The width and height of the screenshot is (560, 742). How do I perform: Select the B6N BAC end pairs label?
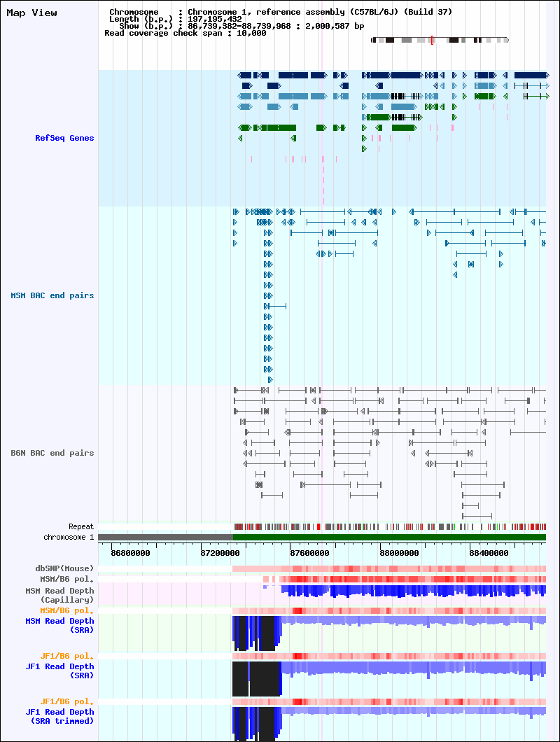point(52,453)
